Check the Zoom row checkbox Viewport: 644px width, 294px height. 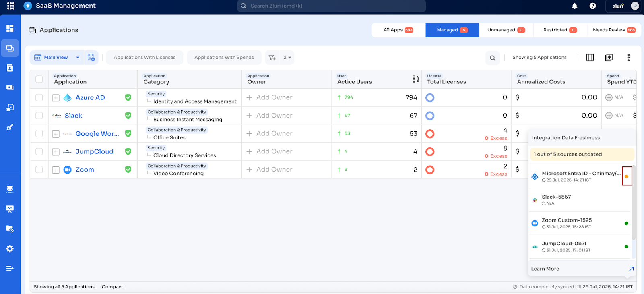coord(39,170)
